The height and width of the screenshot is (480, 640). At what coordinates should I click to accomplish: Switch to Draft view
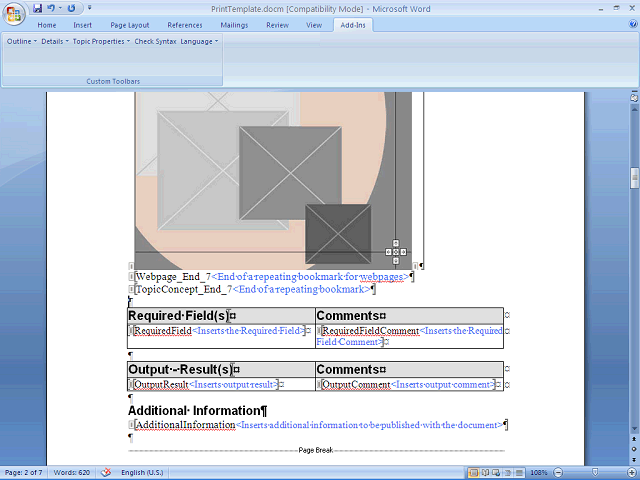pos(519,473)
